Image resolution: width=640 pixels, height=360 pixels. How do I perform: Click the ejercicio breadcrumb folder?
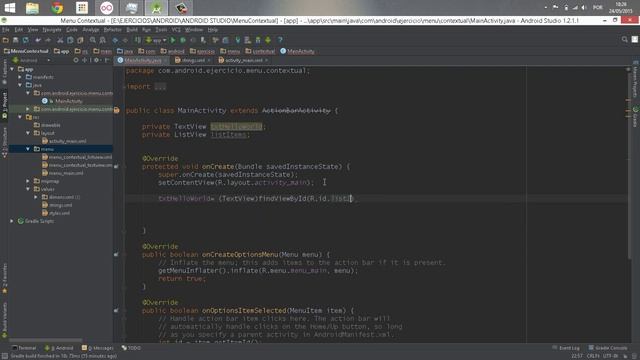coord(202,51)
